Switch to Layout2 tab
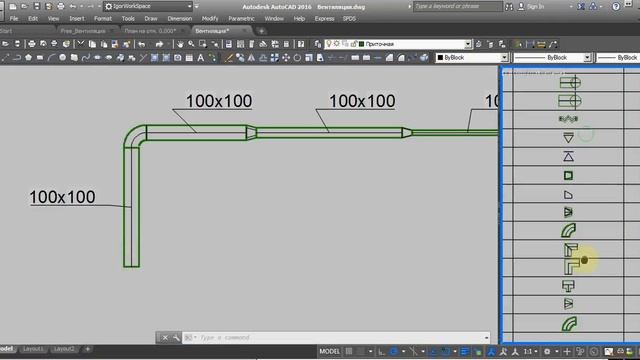The width and height of the screenshot is (640, 360). [x=64, y=349]
